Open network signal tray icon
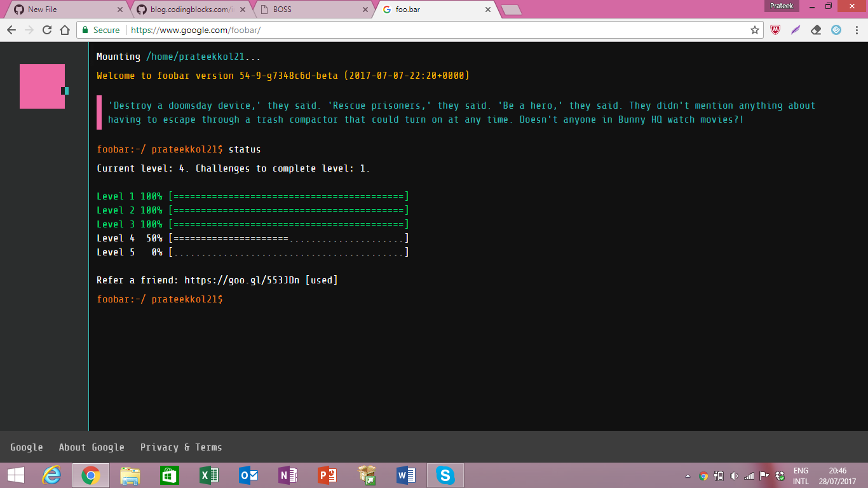868x488 pixels. (x=749, y=476)
